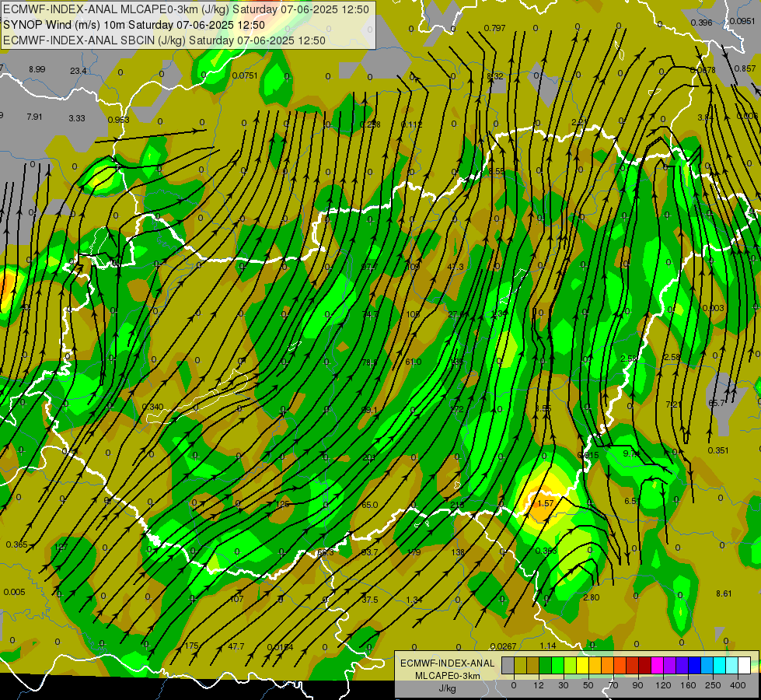Click the map value 0.396
Viewport: 761px width, 700px height.
pyautogui.click(x=701, y=23)
